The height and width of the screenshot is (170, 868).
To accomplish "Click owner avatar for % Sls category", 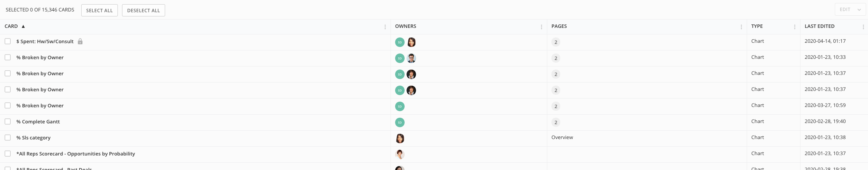I will pos(400,138).
